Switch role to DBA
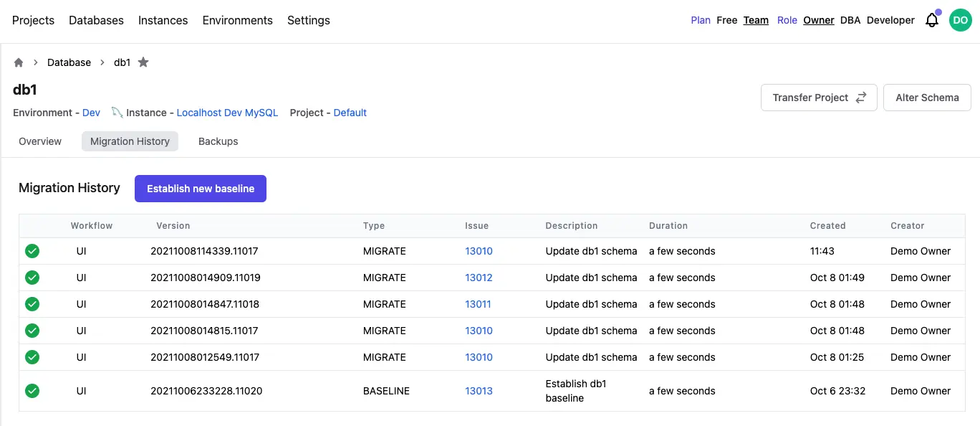 (x=850, y=20)
